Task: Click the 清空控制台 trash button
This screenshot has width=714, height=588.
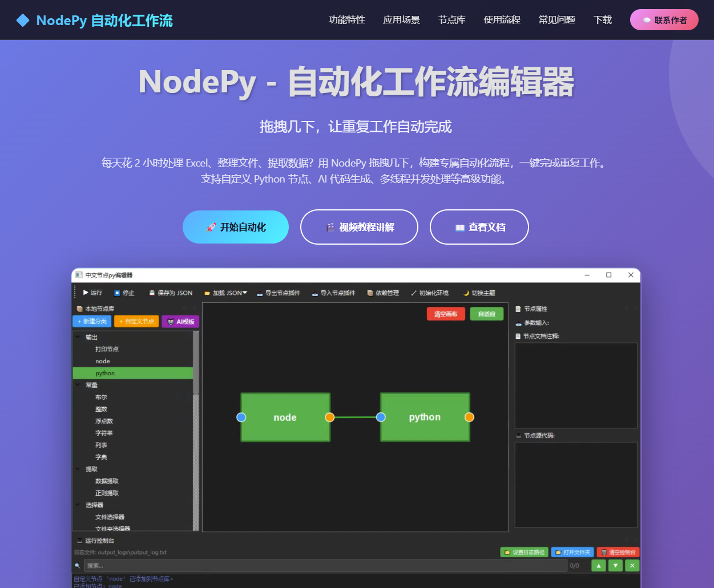Action: tap(618, 552)
